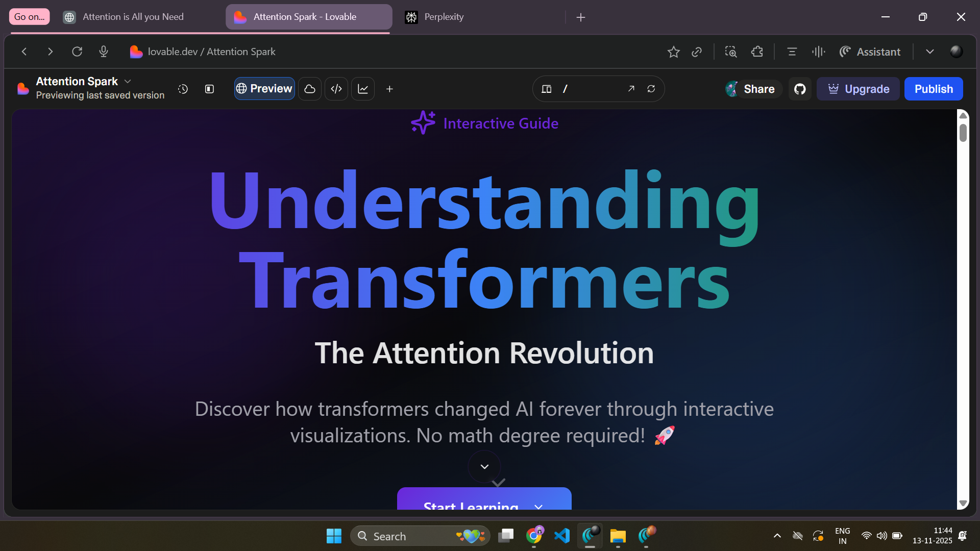
Task: Switch to the Attention is All you Need tab
Action: (x=133, y=16)
